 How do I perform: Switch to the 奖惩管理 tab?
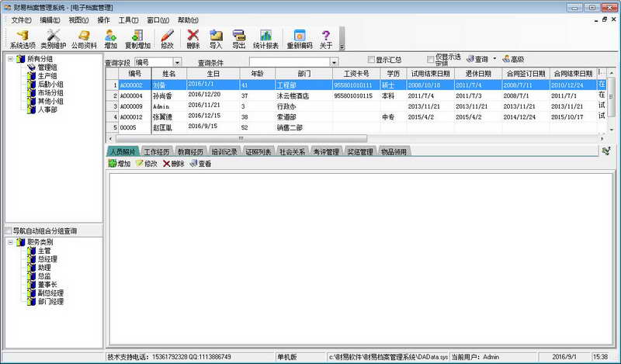[360, 151]
